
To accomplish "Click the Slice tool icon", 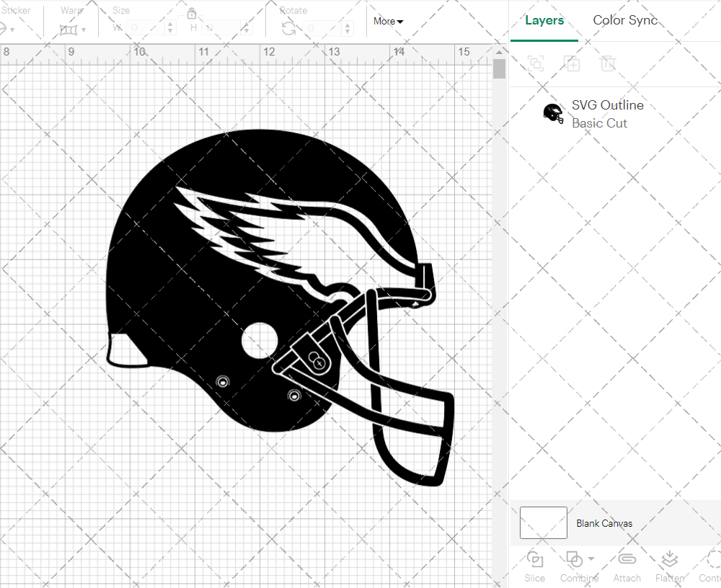I will coord(534,560).
